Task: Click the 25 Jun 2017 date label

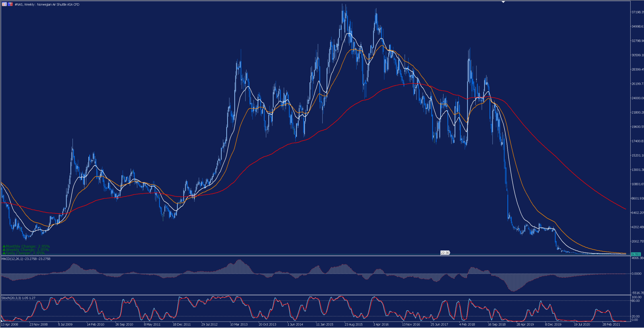Action: tap(439, 325)
